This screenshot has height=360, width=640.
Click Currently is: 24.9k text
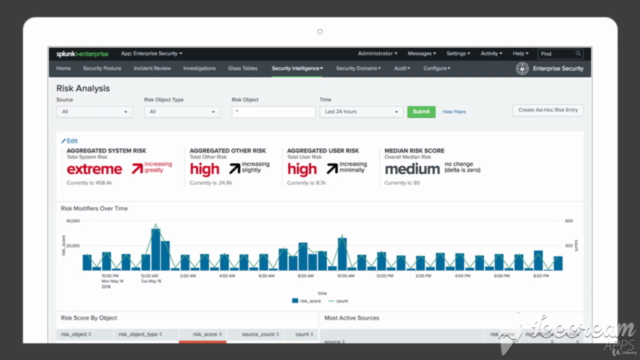211,183
